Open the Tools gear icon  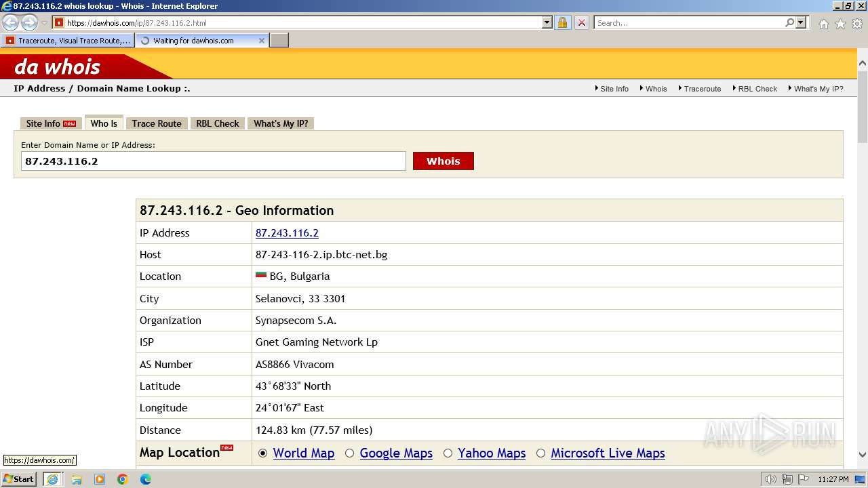coord(856,24)
